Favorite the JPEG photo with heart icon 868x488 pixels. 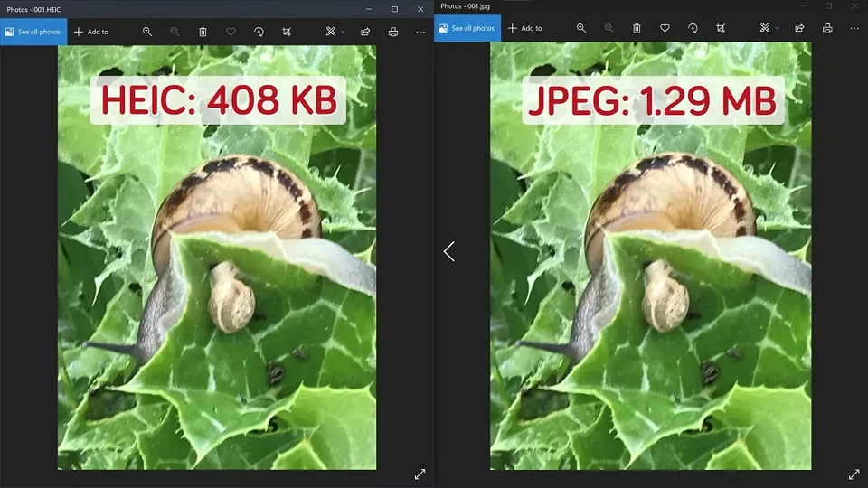point(665,28)
